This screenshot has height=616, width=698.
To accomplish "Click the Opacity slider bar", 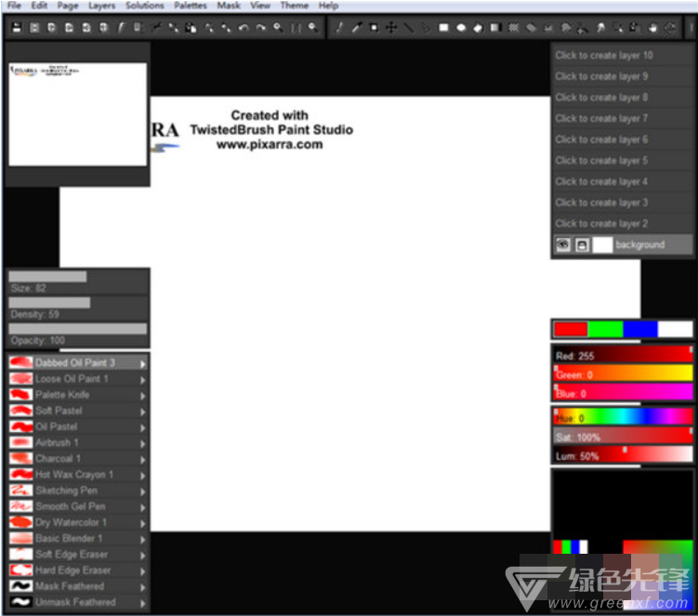I will (x=78, y=329).
